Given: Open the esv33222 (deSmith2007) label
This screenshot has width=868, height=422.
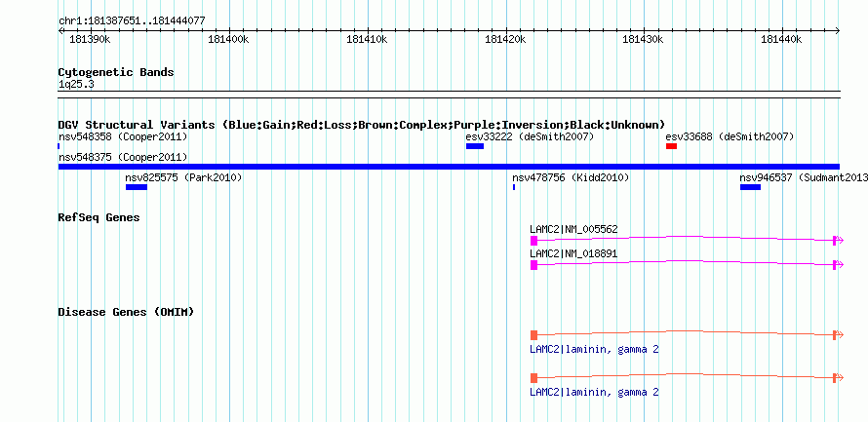Looking at the screenshot, I should (530, 136).
